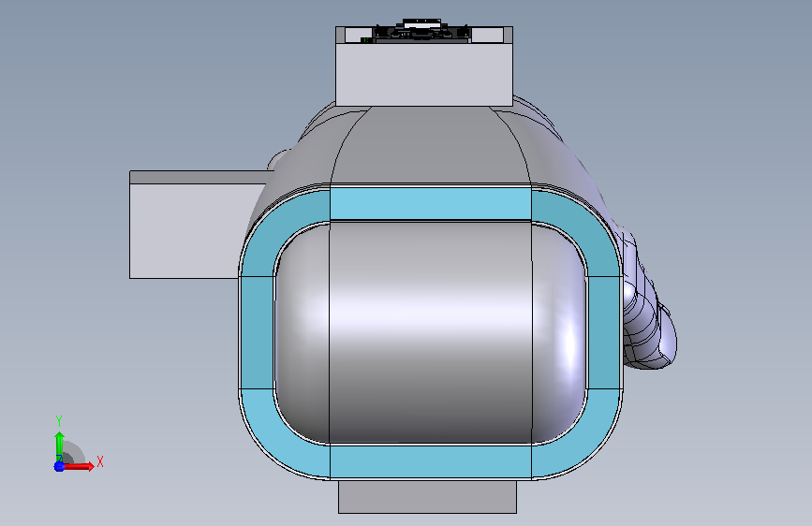Viewport: 812px width, 526px height.
Task: Select the large gray block on top of the model
Action: (x=424, y=74)
